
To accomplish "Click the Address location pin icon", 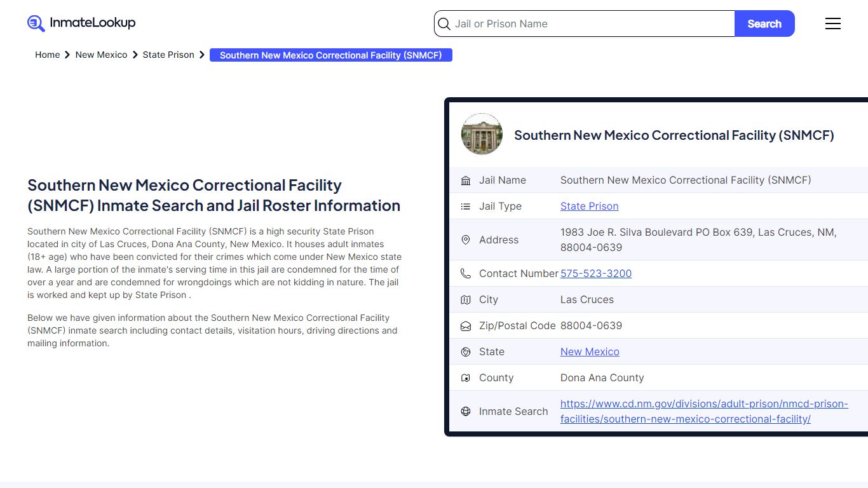I will click(466, 240).
